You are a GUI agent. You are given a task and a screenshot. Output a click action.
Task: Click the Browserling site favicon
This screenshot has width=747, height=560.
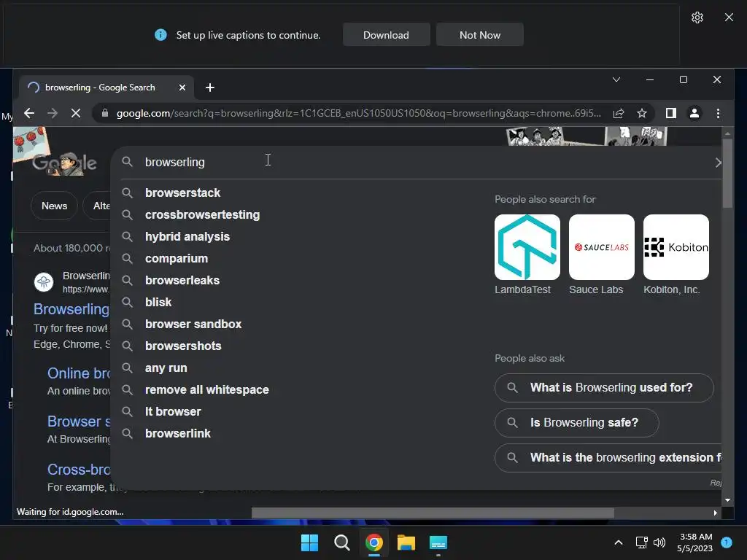43,282
